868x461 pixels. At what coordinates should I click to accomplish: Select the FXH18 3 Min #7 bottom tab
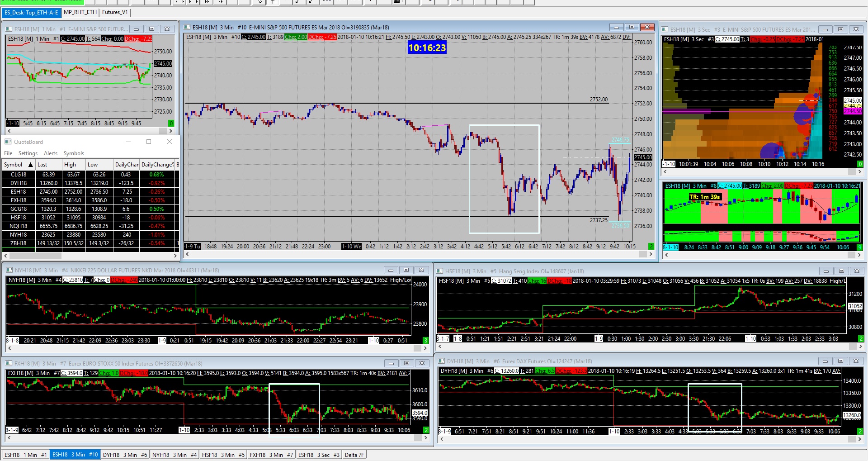tap(272, 455)
